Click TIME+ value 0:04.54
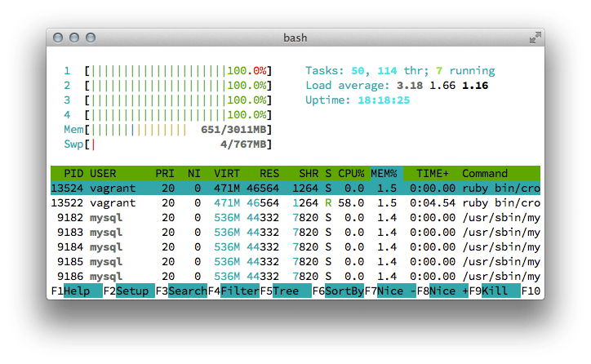 coord(433,202)
